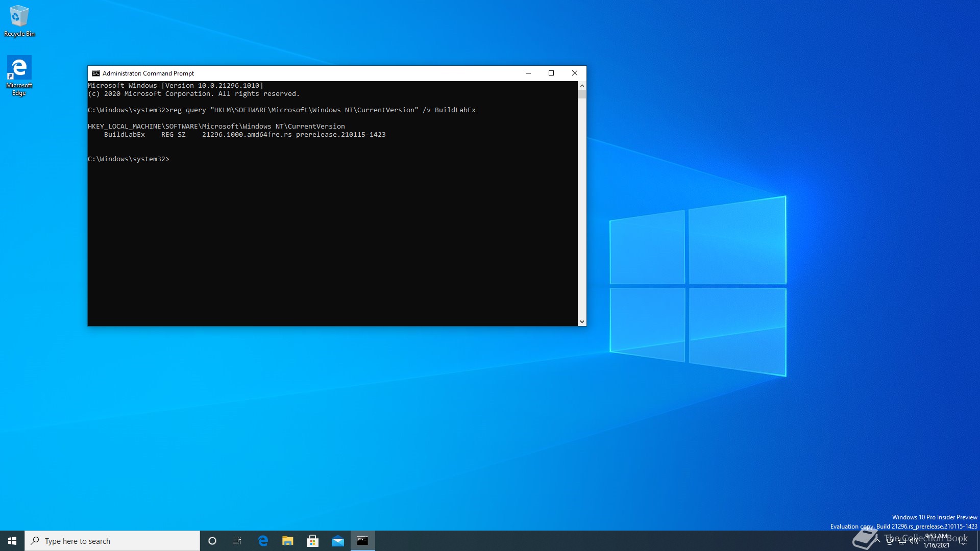Viewport: 980px width, 551px height.
Task: Open Task View from the taskbar
Action: (237, 541)
